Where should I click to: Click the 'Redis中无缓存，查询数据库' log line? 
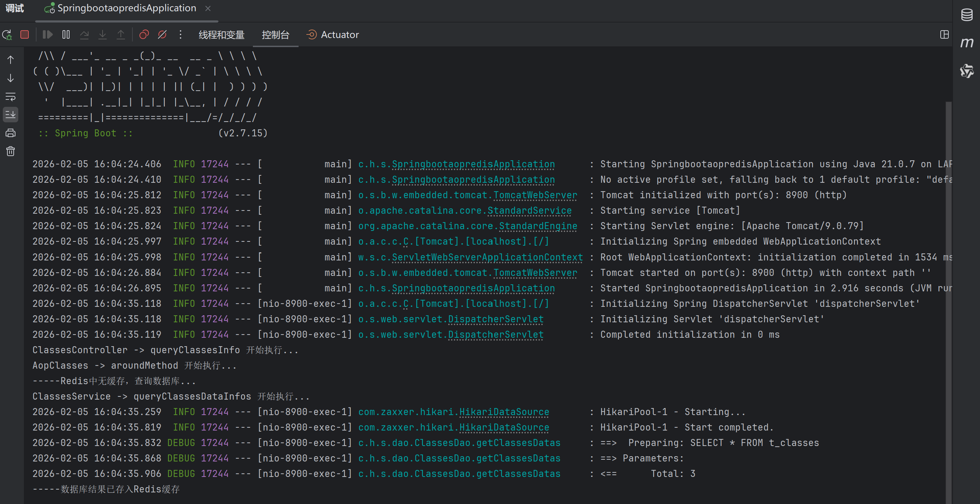pyautogui.click(x=114, y=381)
